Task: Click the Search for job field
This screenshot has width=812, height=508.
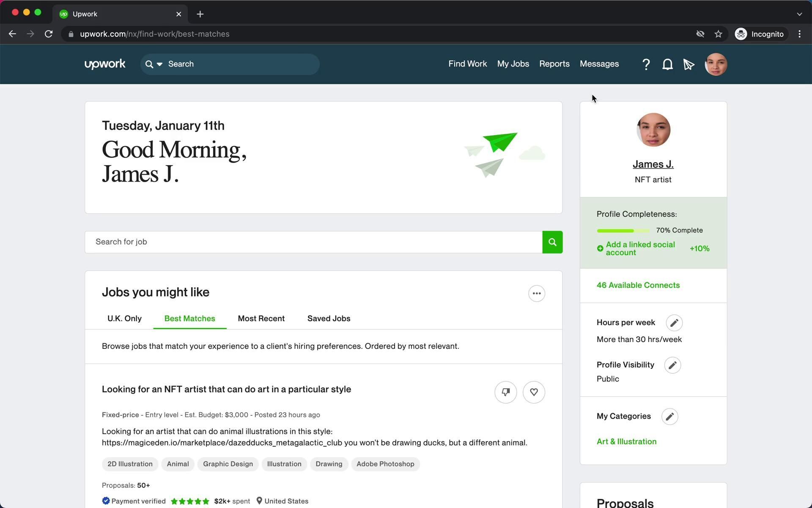Action: pyautogui.click(x=313, y=242)
